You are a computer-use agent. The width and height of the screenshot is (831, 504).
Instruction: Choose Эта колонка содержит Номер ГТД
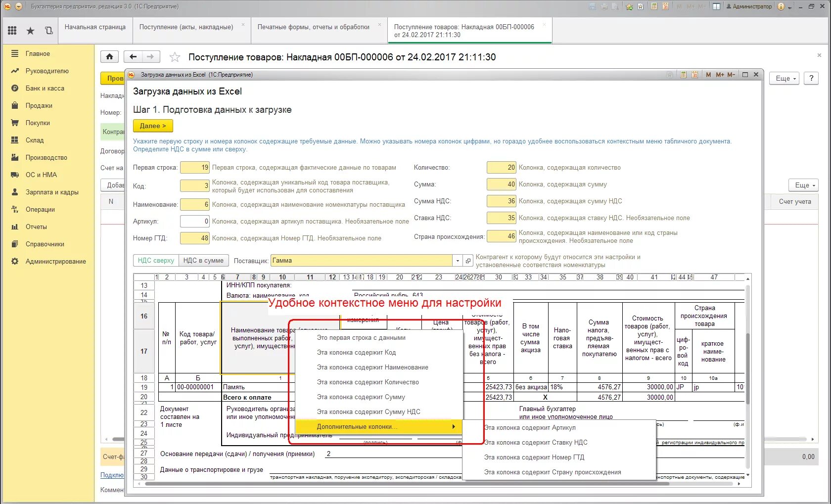(534, 457)
